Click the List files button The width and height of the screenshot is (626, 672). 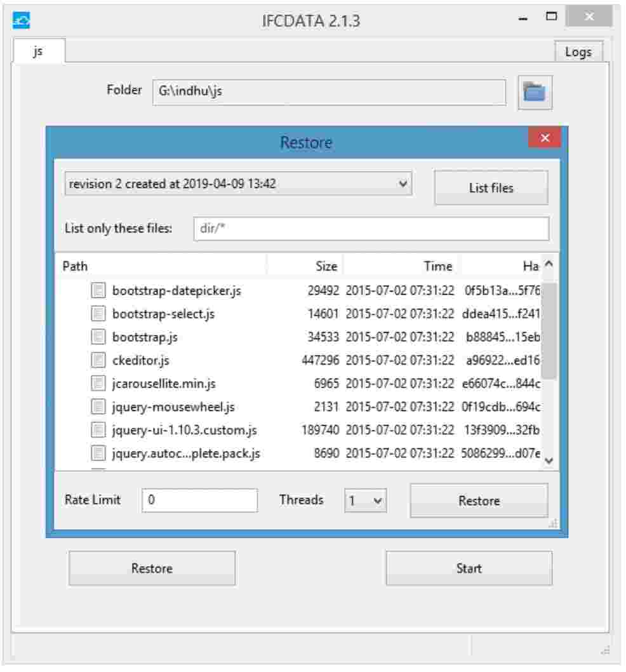(491, 188)
